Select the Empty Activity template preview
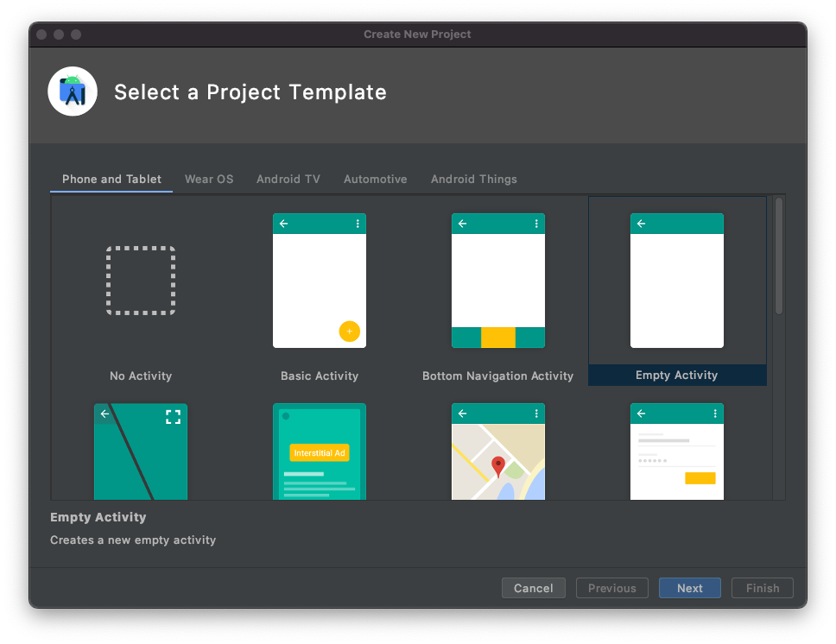This screenshot has height=644, width=836. pos(676,281)
